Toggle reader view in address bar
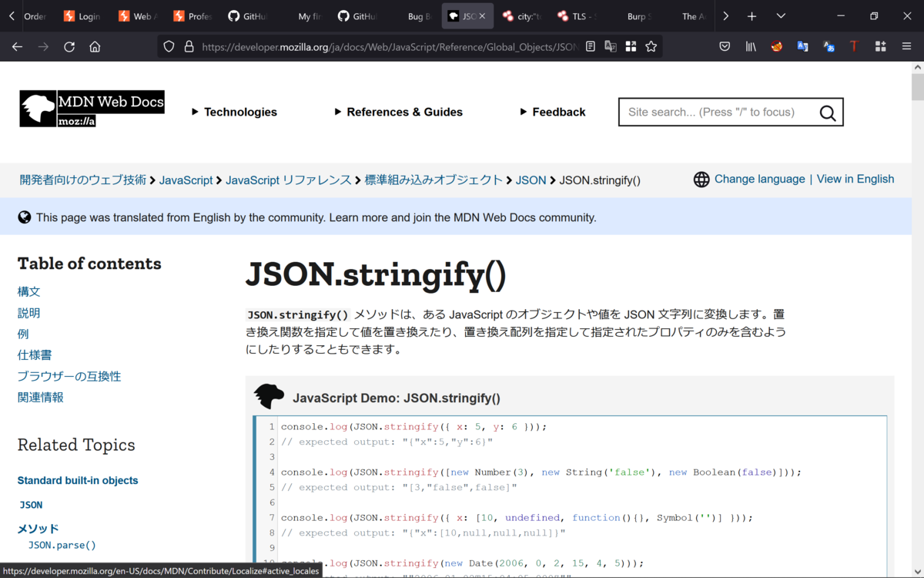Screen dimensions: 924x578 click(x=591, y=46)
